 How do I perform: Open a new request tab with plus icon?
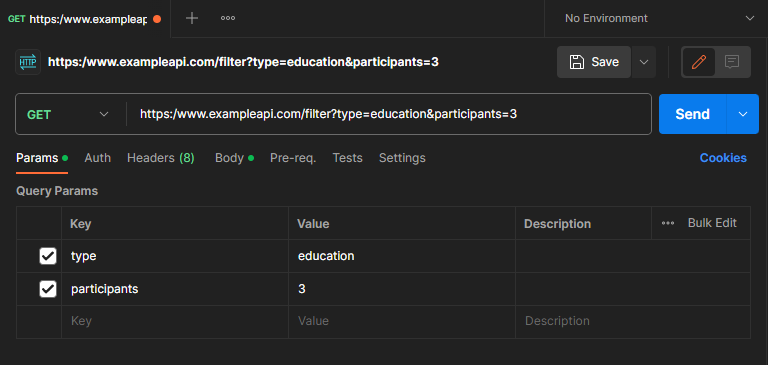tap(192, 19)
